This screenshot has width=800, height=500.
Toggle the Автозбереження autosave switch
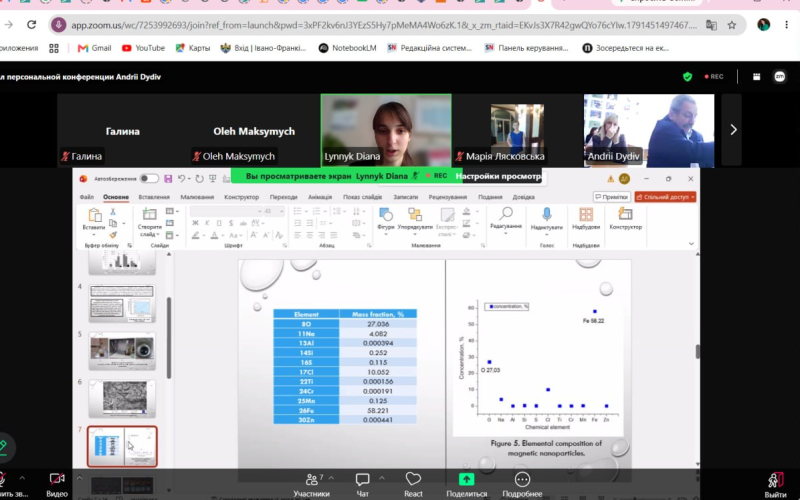pyautogui.click(x=149, y=179)
